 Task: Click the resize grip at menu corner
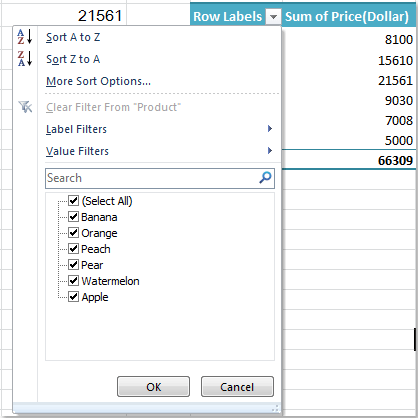(275, 408)
